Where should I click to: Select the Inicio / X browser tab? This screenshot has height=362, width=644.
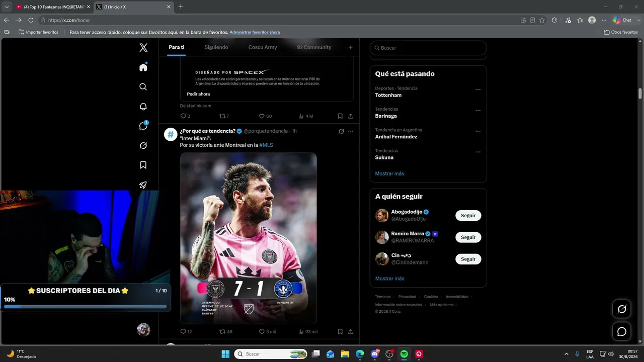pos(133,7)
